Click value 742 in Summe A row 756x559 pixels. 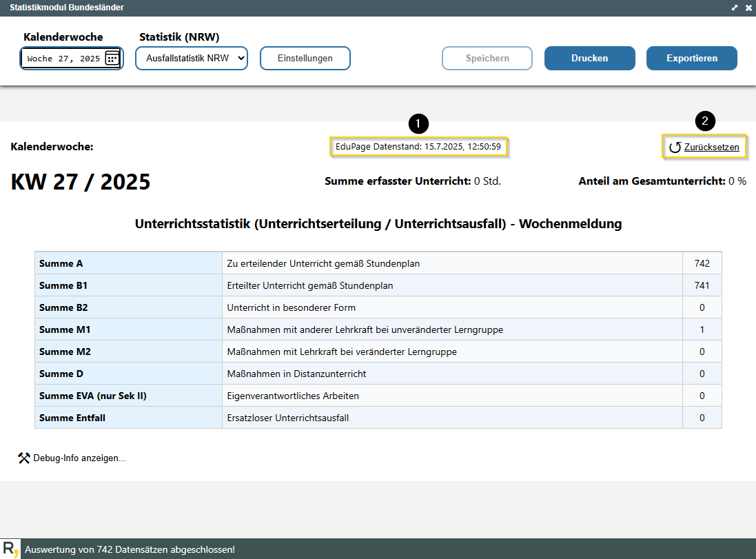click(x=702, y=264)
